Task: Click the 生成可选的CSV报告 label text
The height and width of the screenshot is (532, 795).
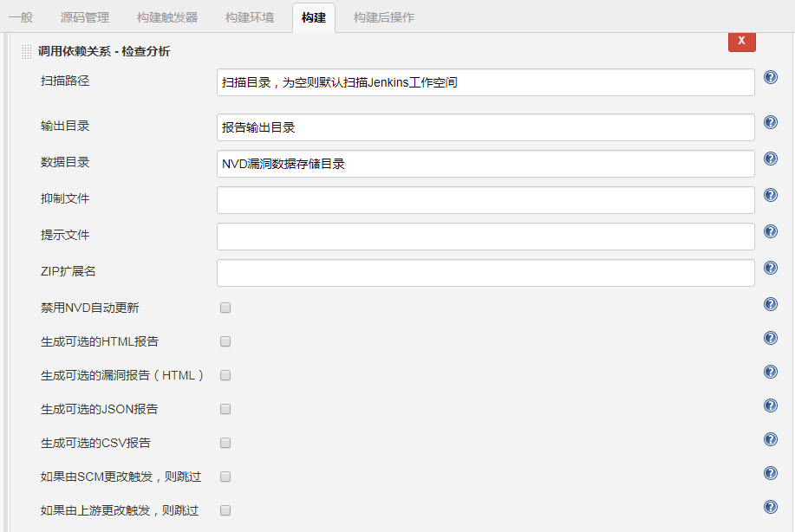Action: click(x=96, y=443)
